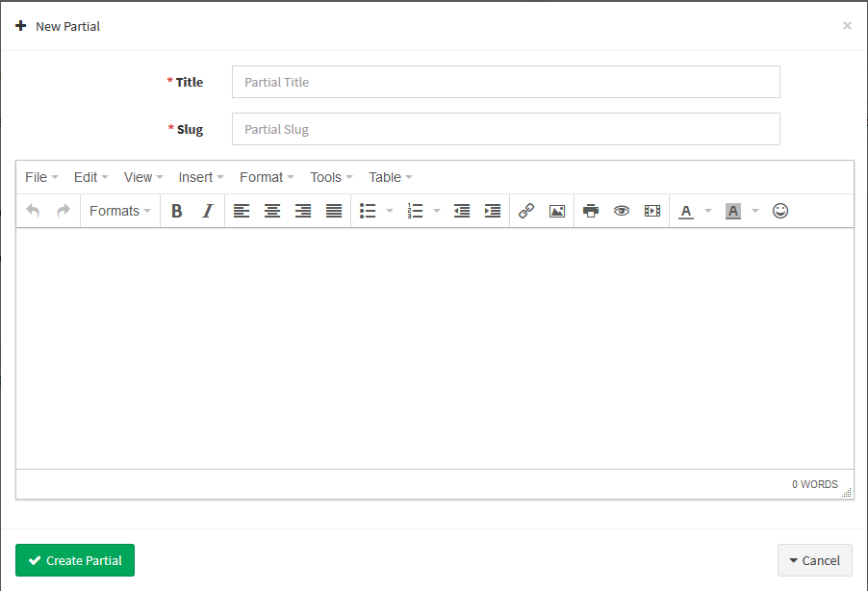Apply the background color

[x=733, y=211]
